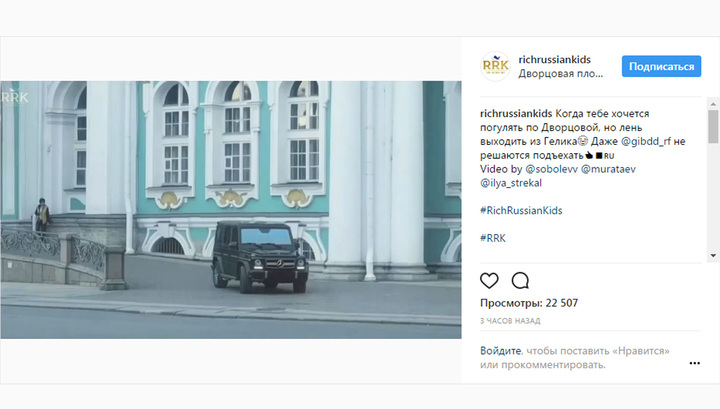This screenshot has height=409, width=720.
Task: Click the 3 часов назад timestamp
Action: point(510,321)
